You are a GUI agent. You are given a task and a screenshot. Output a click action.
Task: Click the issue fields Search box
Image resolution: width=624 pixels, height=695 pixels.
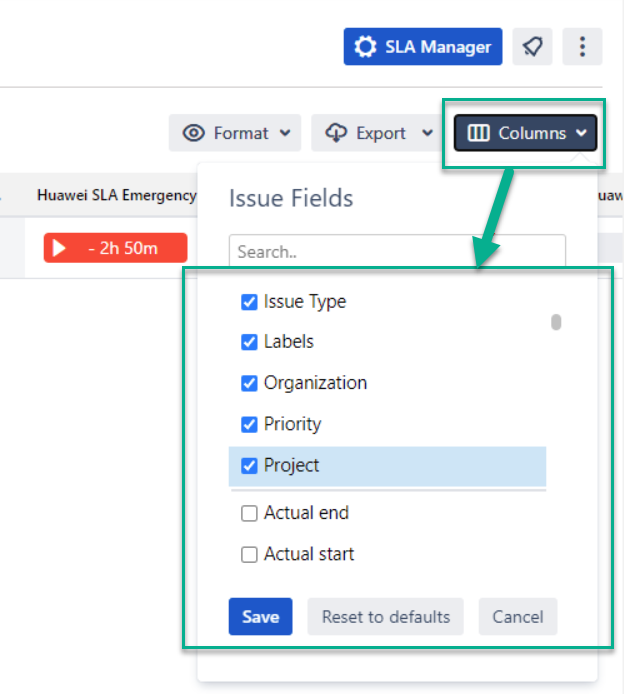[397, 252]
